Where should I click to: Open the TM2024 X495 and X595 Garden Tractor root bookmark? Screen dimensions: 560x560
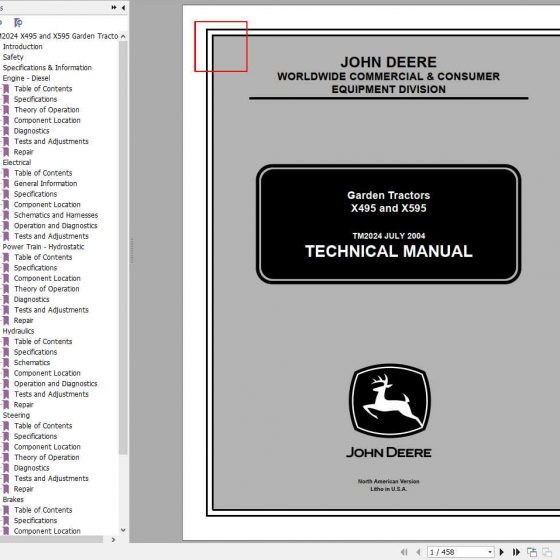[x=59, y=36]
